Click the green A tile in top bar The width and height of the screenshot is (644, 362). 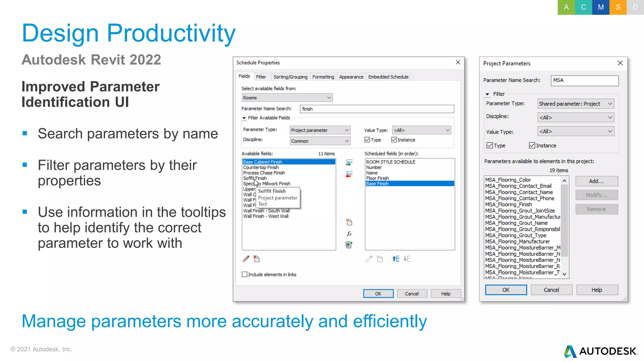(x=566, y=7)
